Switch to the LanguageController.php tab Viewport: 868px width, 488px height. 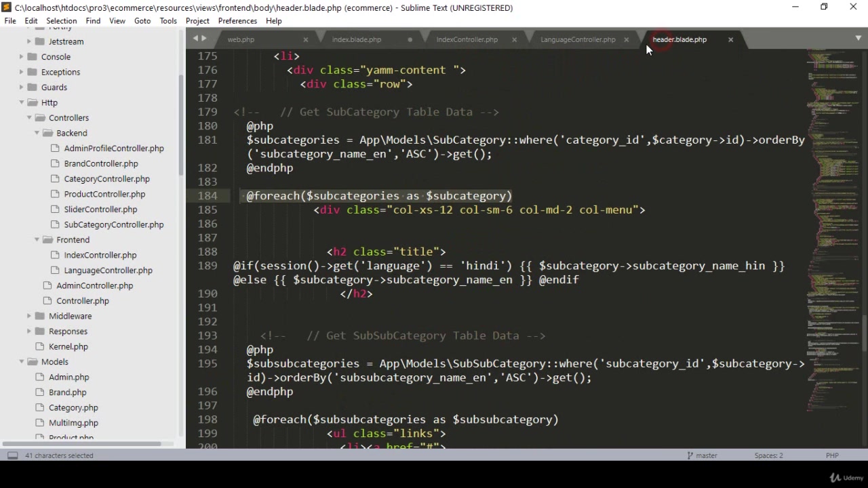pos(578,39)
